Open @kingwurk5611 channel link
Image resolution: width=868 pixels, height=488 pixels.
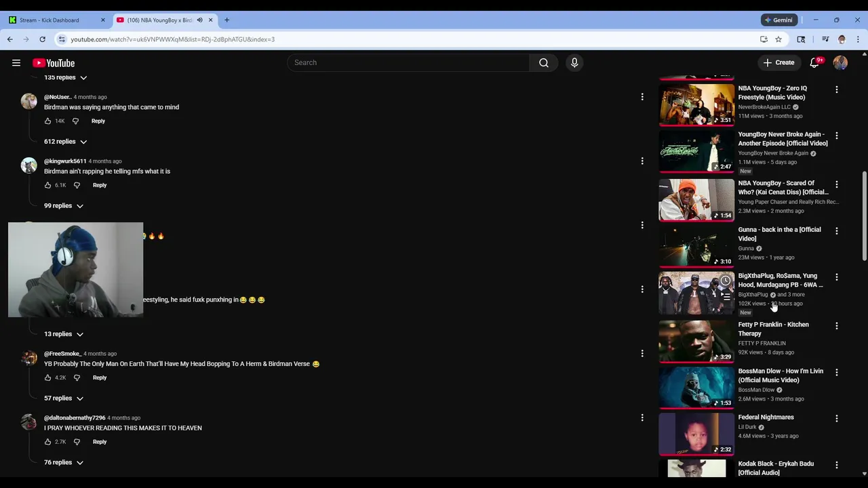pyautogui.click(x=65, y=161)
